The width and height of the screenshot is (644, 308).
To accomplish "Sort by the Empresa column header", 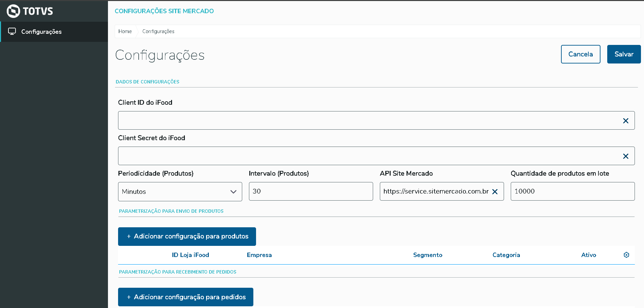I will [x=259, y=255].
